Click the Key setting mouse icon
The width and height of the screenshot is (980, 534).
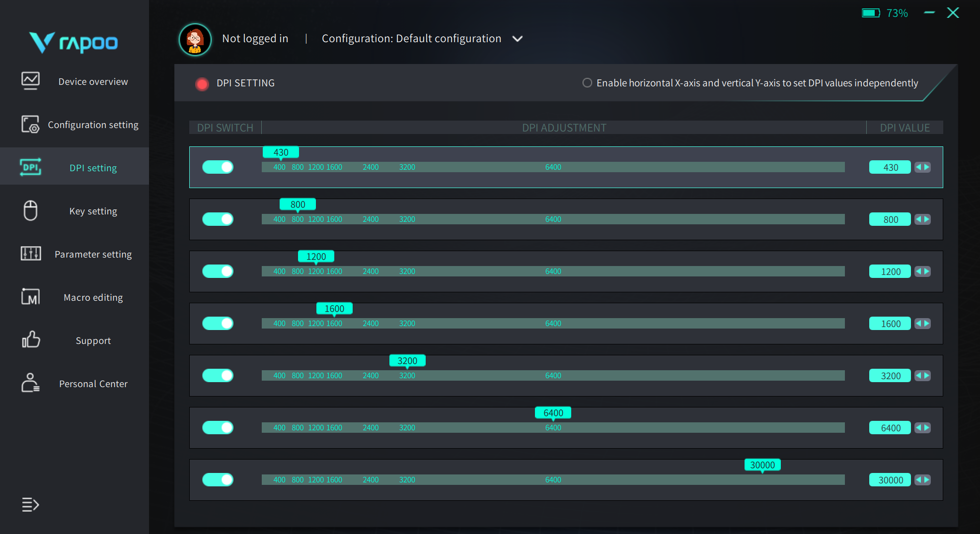click(x=30, y=210)
